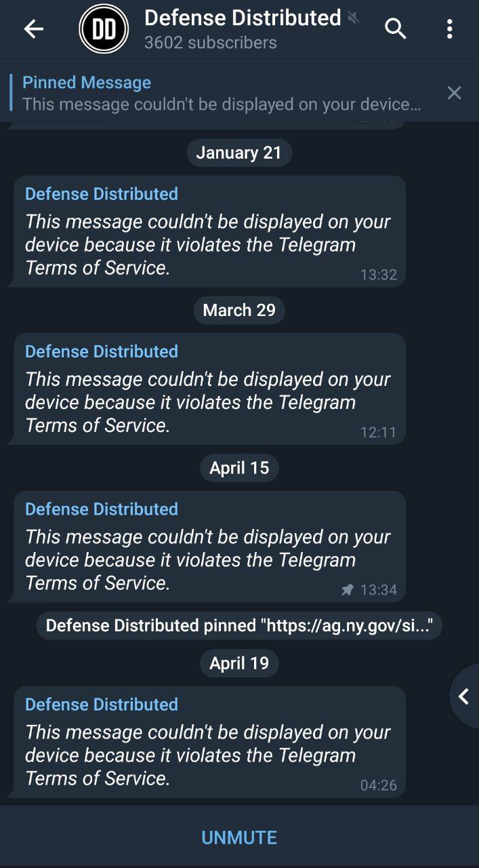Dismiss the pinned message bar
Viewport: 479px width, 868px height.
coord(454,93)
